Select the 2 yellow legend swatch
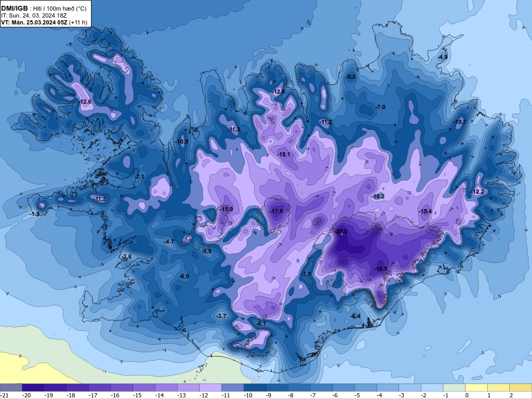 point(521,387)
